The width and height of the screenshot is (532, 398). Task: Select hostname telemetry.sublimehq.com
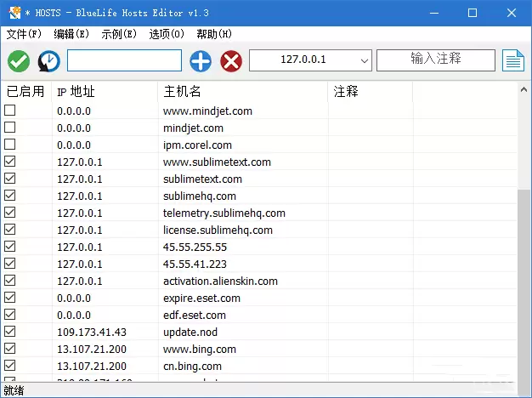224,213
